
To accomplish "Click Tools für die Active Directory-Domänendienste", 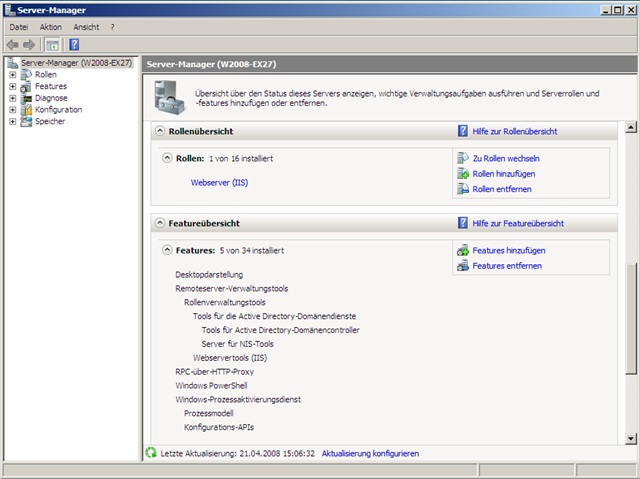I will point(275,316).
